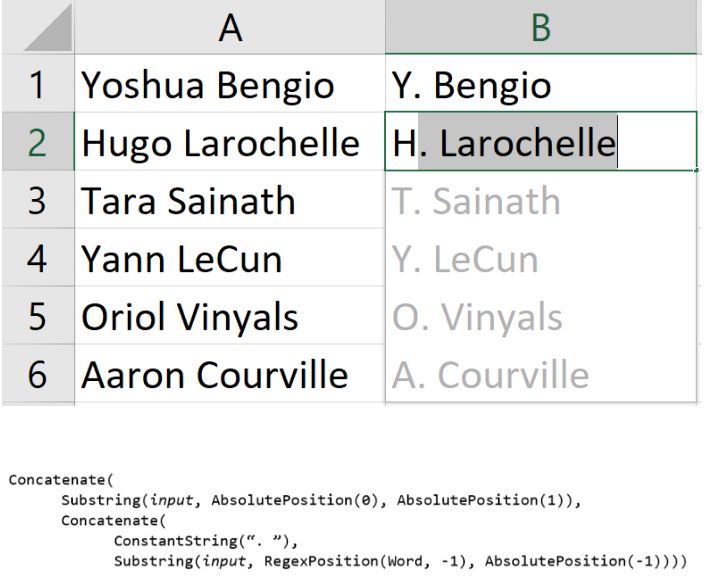
Task: Click cell B1 with Y. Bengio
Action: (541, 83)
